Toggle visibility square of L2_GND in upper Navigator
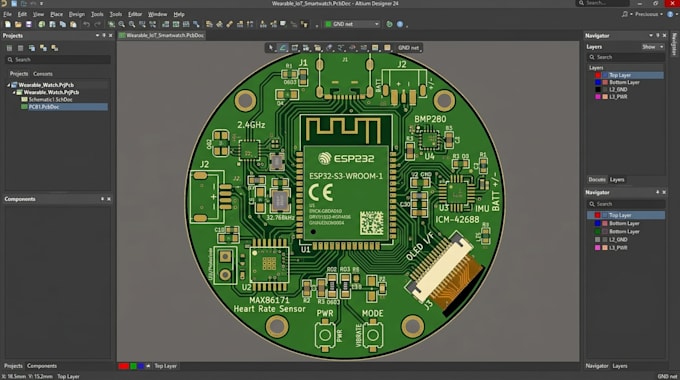The width and height of the screenshot is (680, 380). tap(605, 89)
